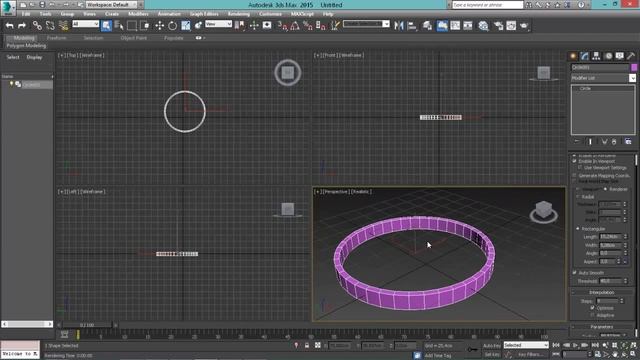
Task: Toggle the Optimize checkbox
Action: coord(592,308)
